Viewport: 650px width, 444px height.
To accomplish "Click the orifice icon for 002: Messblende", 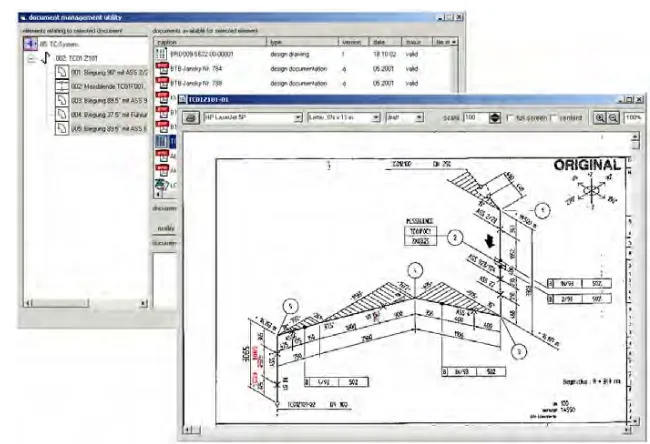I will tap(62, 86).
